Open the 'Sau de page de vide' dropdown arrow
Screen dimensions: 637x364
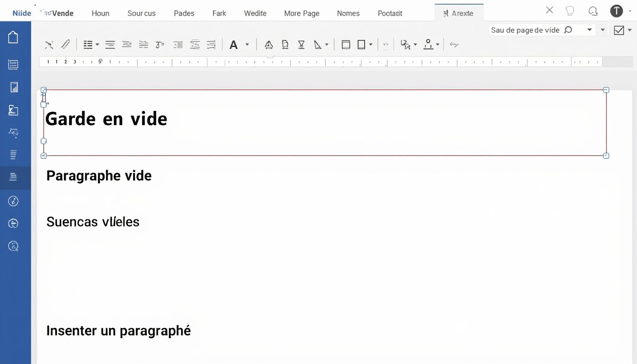[x=590, y=30]
